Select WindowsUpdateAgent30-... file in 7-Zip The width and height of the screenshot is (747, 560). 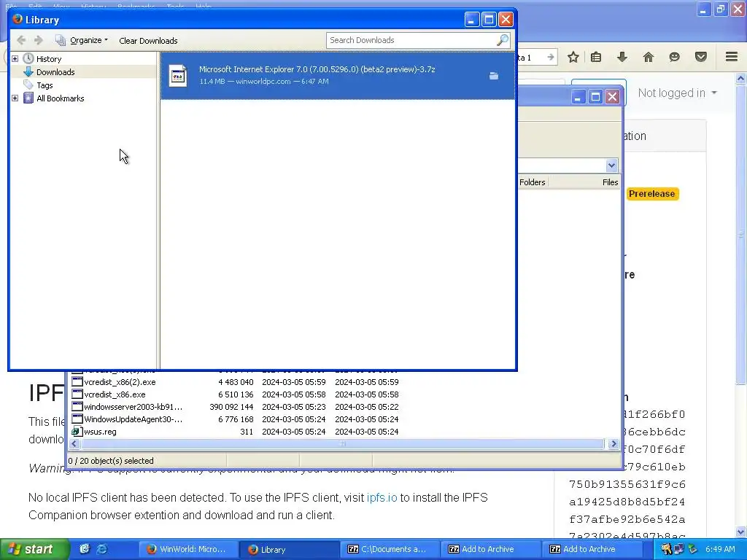pyautogui.click(x=133, y=419)
